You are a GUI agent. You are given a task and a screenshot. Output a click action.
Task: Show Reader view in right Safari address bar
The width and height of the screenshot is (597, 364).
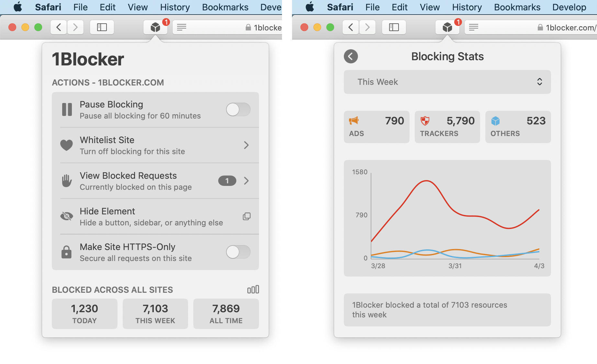click(474, 27)
